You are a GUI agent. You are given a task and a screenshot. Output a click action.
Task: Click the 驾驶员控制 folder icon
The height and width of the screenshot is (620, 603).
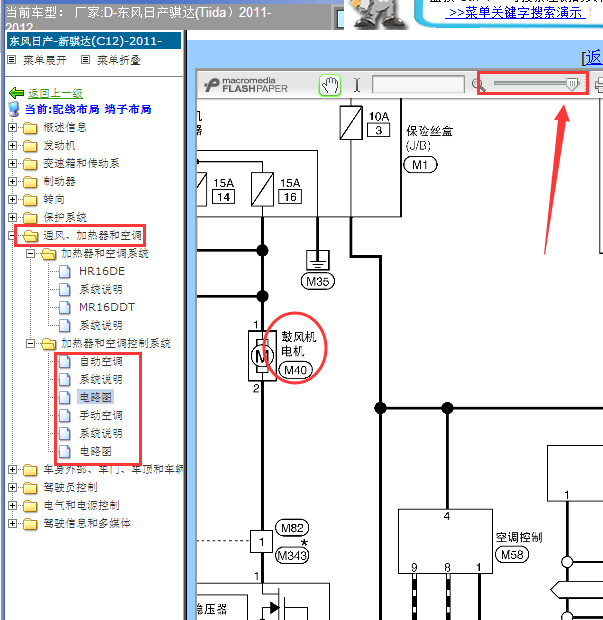30,488
